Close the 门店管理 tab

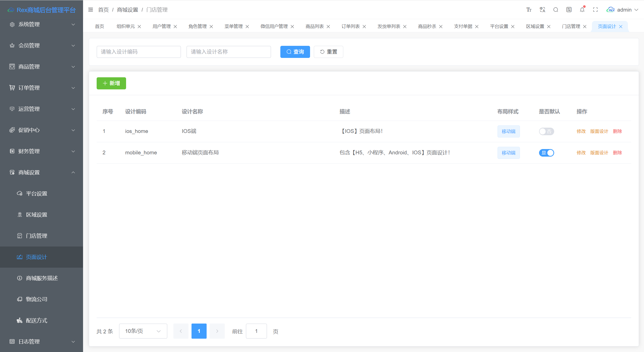tap(585, 26)
